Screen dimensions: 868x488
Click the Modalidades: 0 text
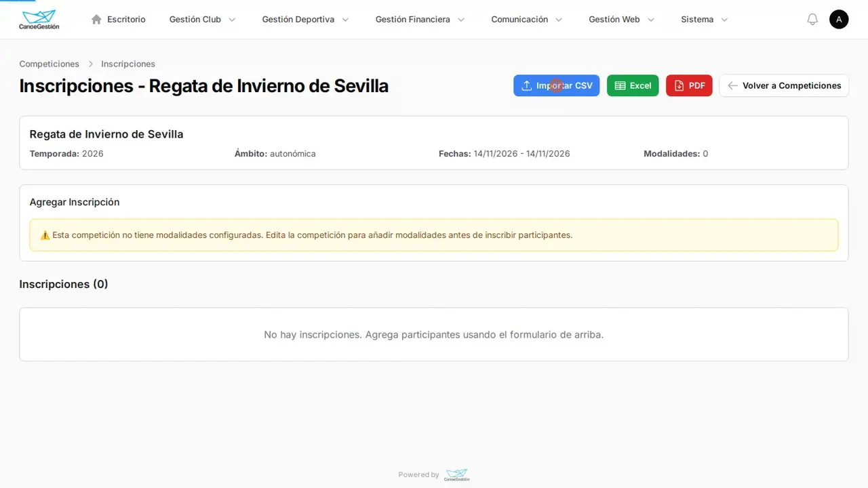676,154
